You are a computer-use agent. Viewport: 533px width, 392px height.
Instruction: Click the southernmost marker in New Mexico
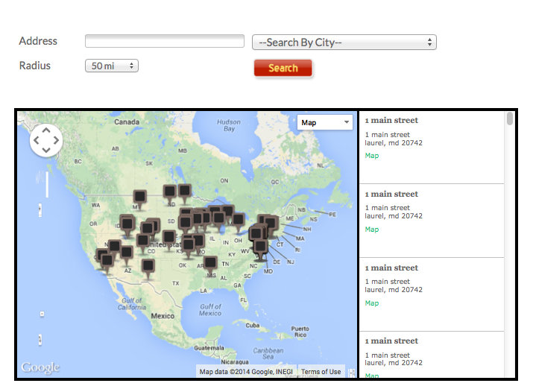(148, 265)
